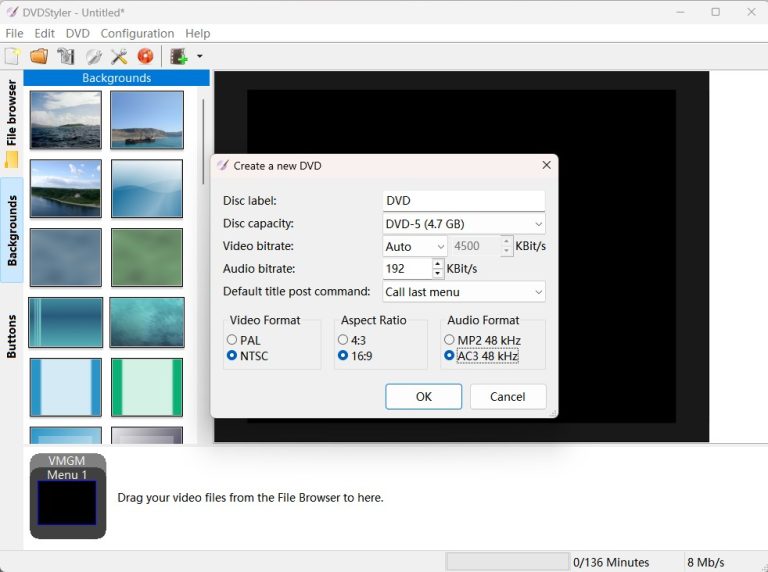768x572 pixels.
Task: Select the green island coast background thumbnail
Action: pos(66,189)
